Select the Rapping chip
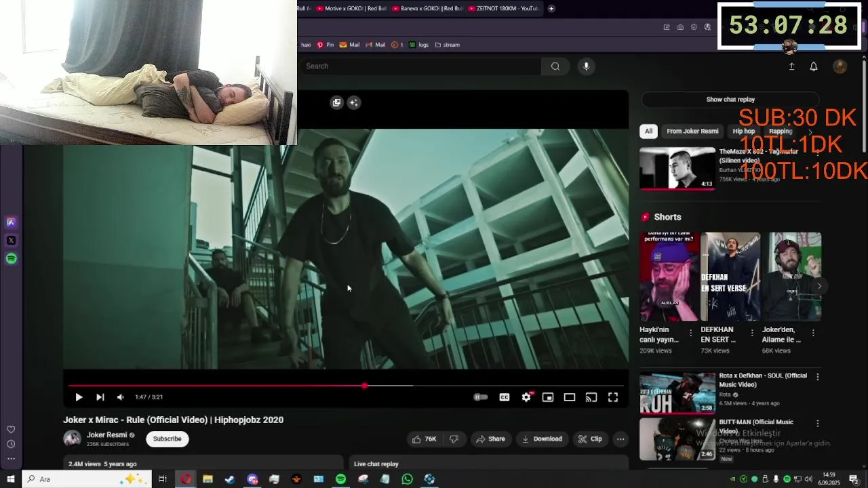 [x=780, y=131]
